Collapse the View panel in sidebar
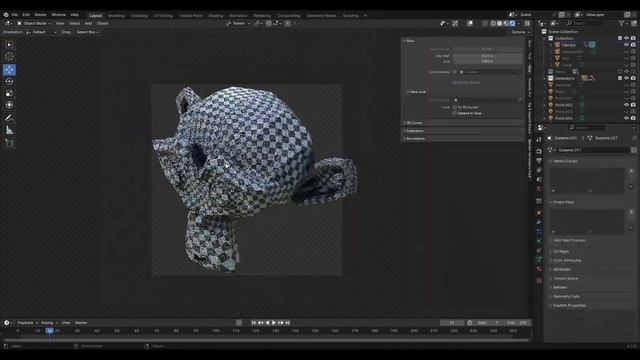This screenshot has width=640, height=360. pos(409,41)
